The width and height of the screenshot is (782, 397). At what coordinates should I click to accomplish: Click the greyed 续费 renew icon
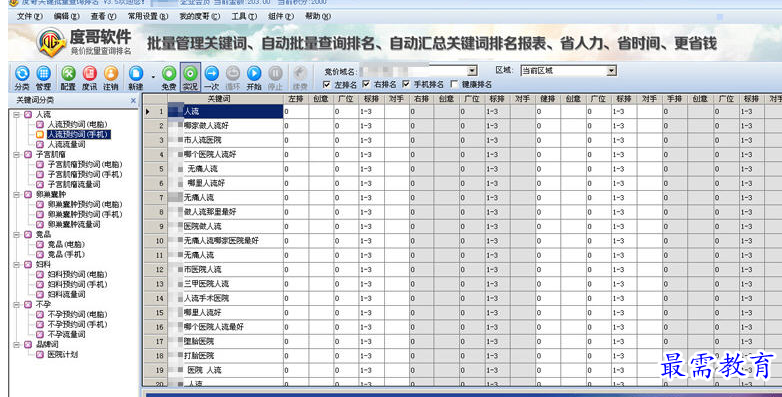tap(300, 74)
